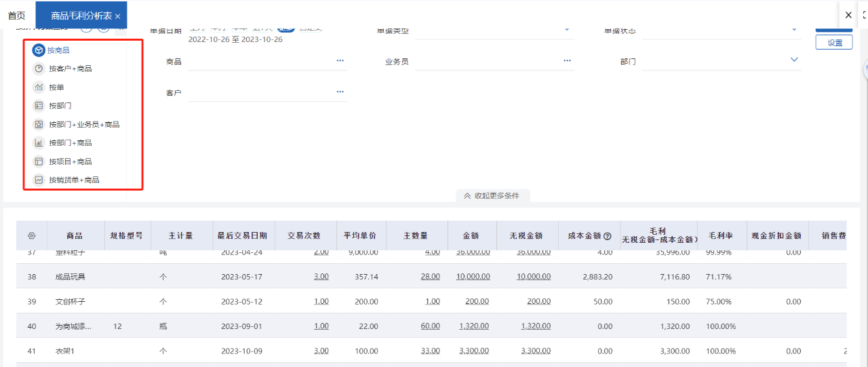This screenshot has width=868, height=367.
Task: Select row 38 成品玩具 name
Action: [x=70, y=277]
